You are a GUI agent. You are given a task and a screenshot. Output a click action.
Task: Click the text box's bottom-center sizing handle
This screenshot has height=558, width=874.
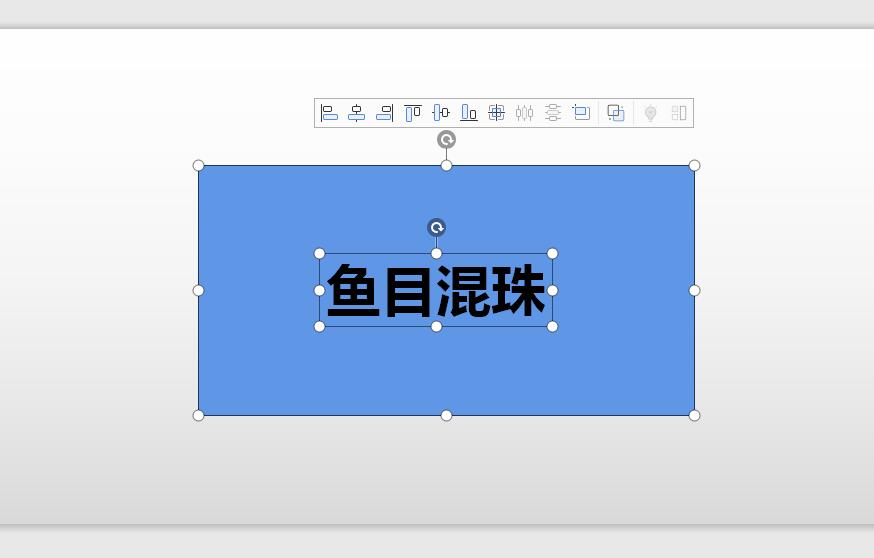tap(436, 327)
